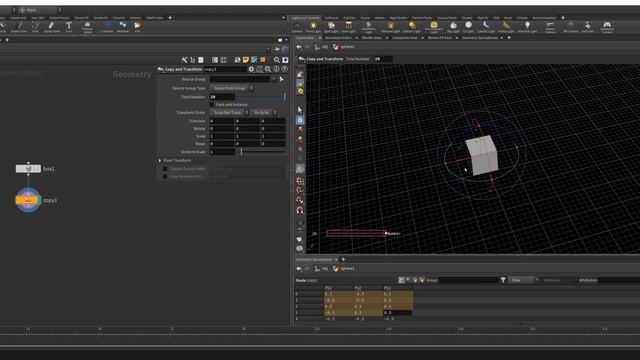Add a Spot Light from shelf
The width and height of the screenshot is (640, 360).
click(x=331, y=27)
